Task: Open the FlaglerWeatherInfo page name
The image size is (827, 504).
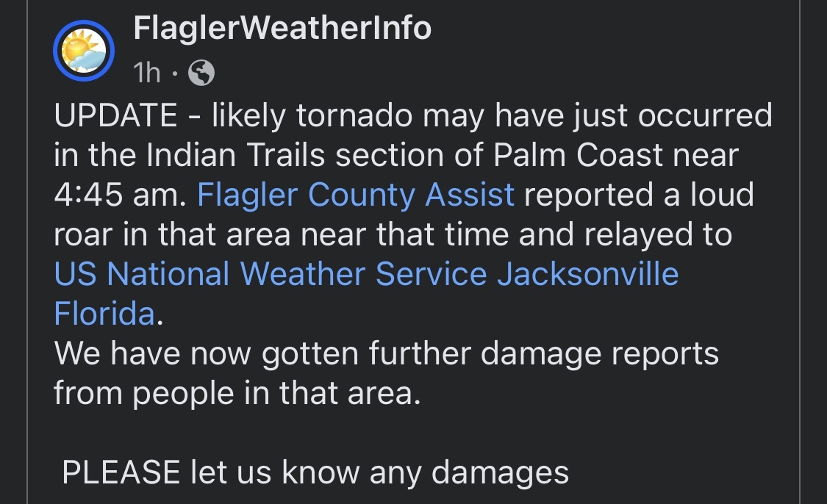Action: pyautogui.click(x=282, y=27)
